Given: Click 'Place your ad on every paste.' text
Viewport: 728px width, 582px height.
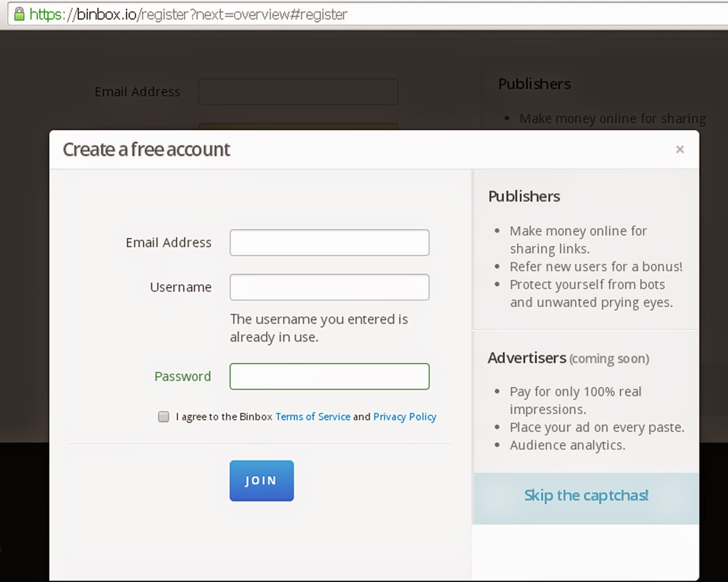Looking at the screenshot, I should (x=597, y=427).
